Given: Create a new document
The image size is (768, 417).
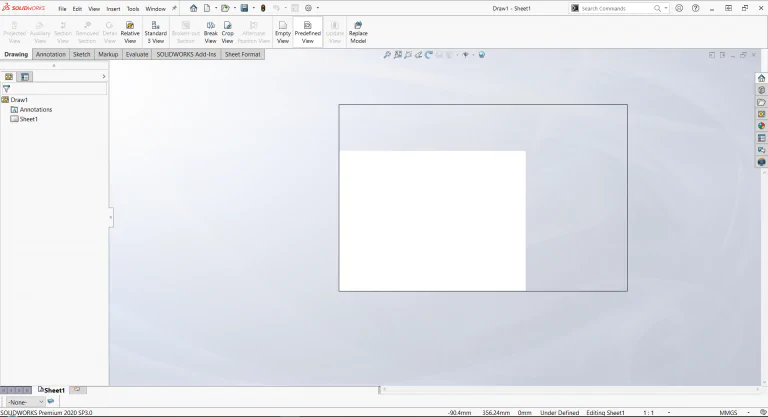Looking at the screenshot, I should pyautogui.click(x=207, y=8).
